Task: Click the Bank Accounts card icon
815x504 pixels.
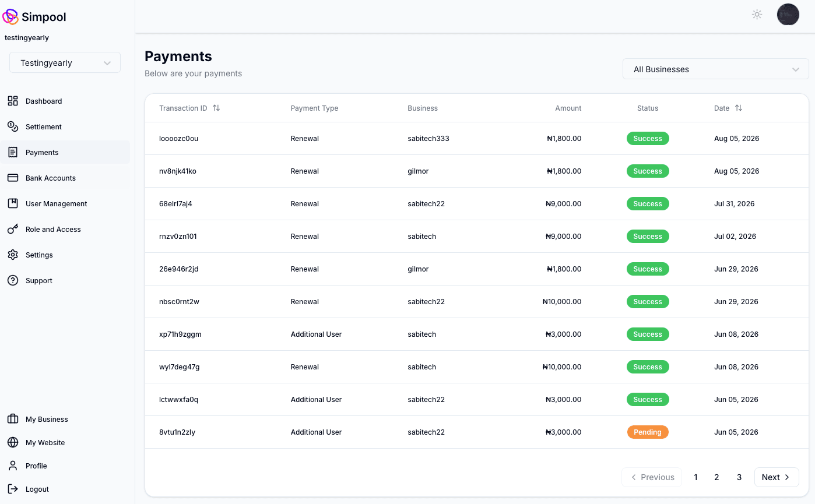Action: [13, 178]
